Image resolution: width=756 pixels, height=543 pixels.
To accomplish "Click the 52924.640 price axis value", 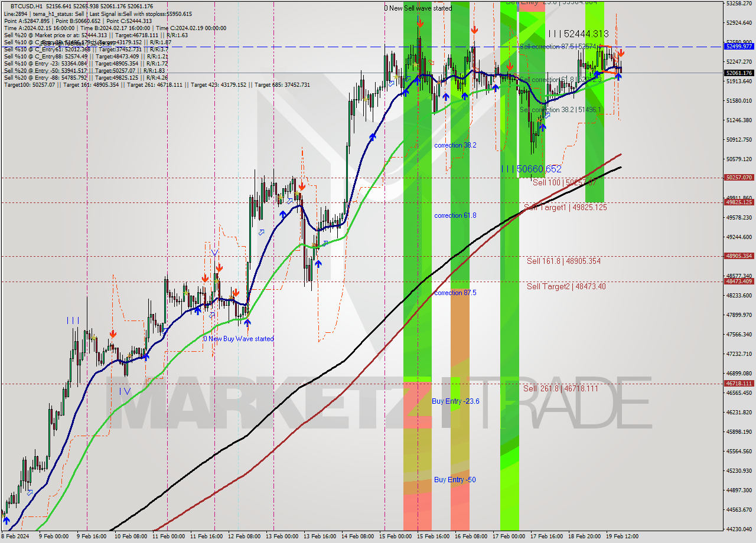I will pyautogui.click(x=739, y=22).
